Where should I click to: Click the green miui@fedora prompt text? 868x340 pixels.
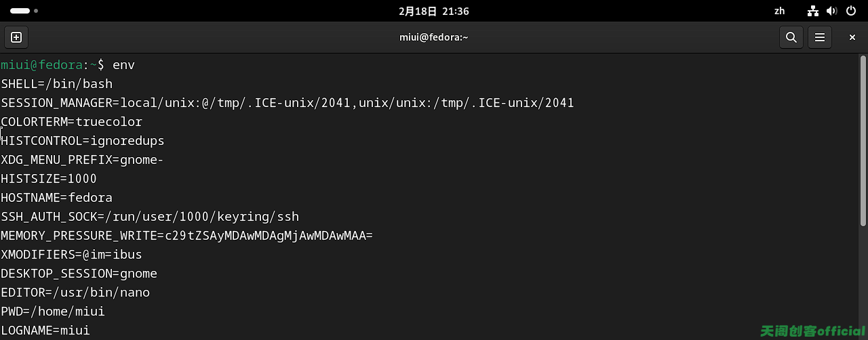tap(41, 65)
